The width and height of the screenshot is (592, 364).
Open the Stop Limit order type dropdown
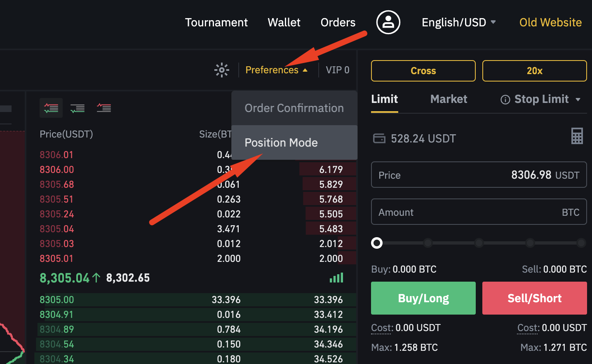click(578, 100)
